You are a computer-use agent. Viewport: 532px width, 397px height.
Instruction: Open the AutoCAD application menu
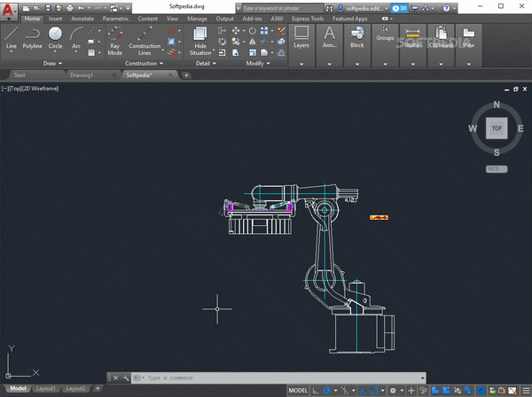pyautogui.click(x=9, y=11)
